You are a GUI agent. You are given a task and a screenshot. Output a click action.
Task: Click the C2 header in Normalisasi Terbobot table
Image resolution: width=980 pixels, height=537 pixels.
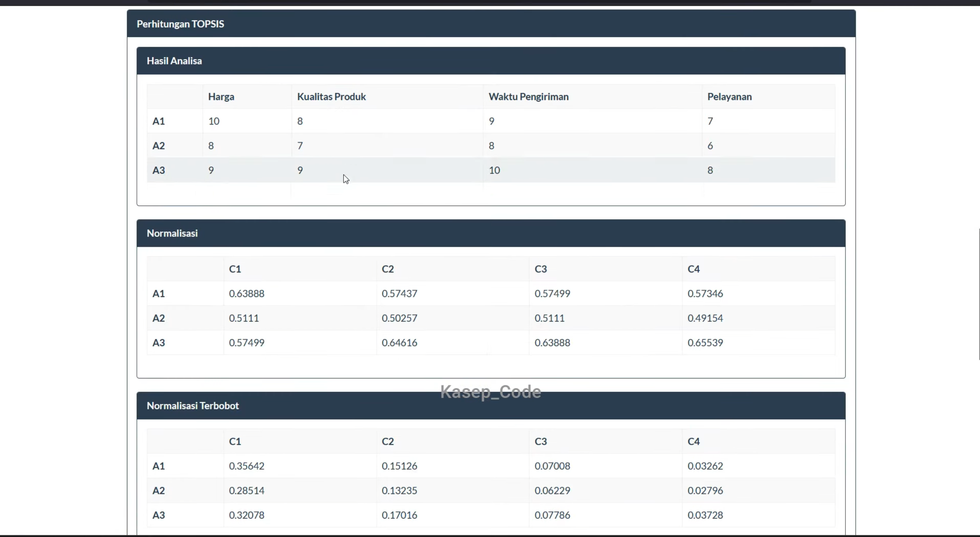pos(388,442)
